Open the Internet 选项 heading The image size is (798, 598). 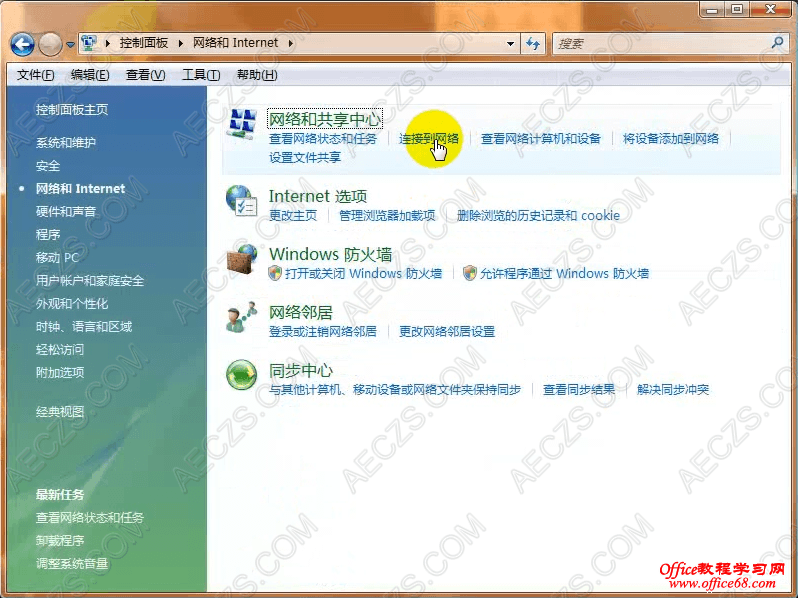tap(318, 196)
